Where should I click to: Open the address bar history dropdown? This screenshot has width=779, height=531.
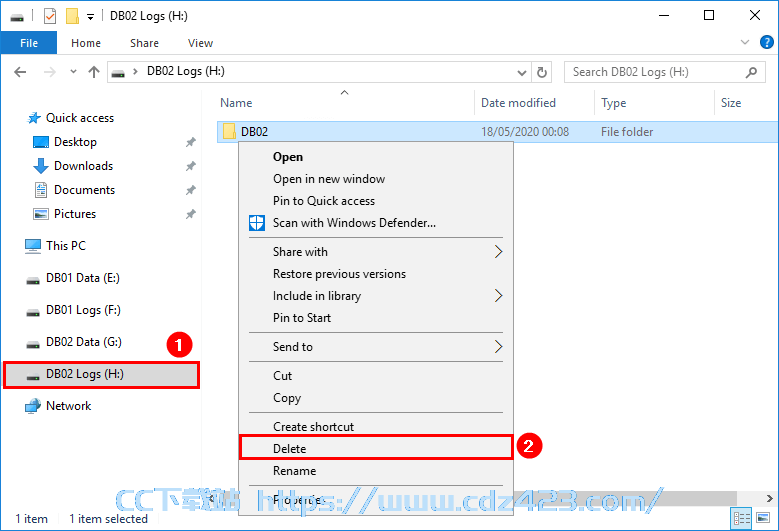coord(522,73)
